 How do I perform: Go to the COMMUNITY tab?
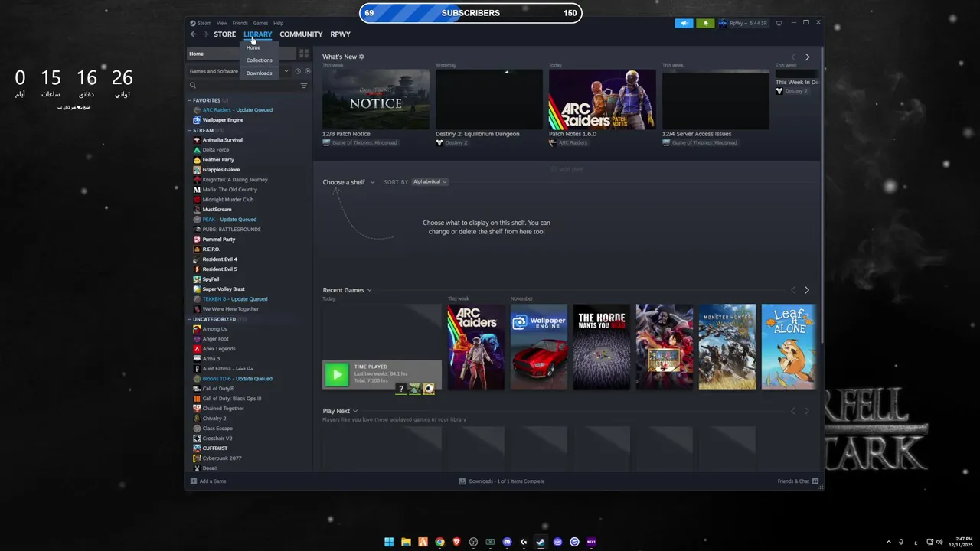coord(301,34)
